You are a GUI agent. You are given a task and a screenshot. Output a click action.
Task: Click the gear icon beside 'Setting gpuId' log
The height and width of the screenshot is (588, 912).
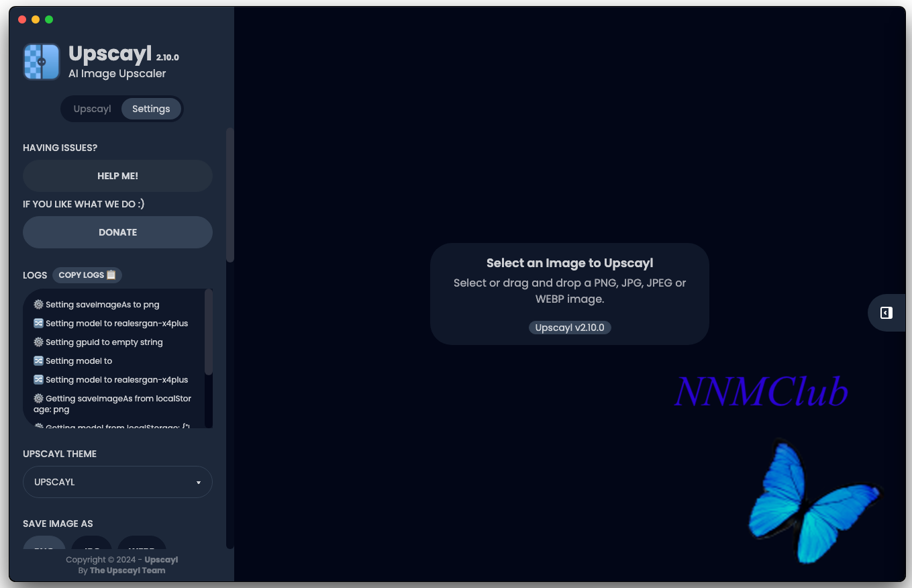click(x=38, y=342)
